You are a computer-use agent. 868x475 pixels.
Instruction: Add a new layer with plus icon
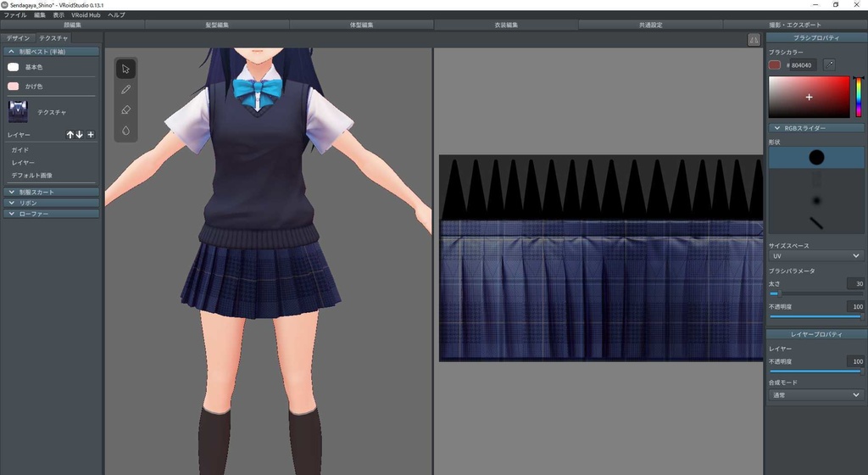91,135
